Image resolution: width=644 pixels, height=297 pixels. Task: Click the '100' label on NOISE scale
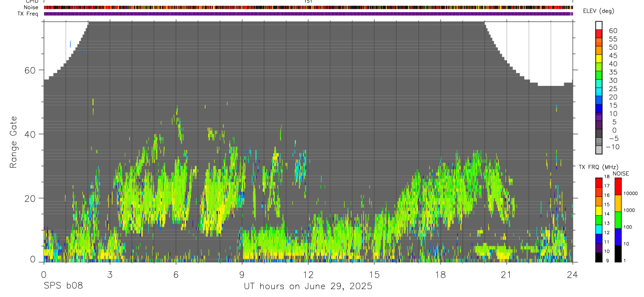pos(627,227)
